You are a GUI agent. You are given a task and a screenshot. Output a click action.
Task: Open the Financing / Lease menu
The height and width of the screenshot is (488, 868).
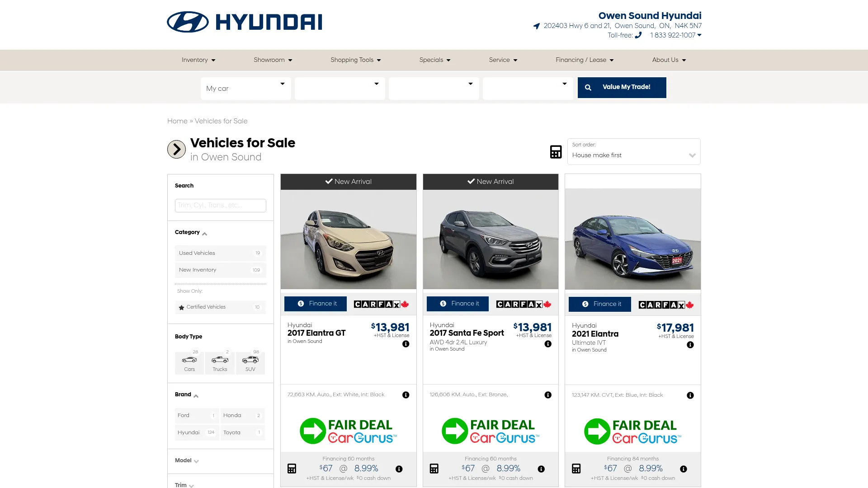[585, 60]
